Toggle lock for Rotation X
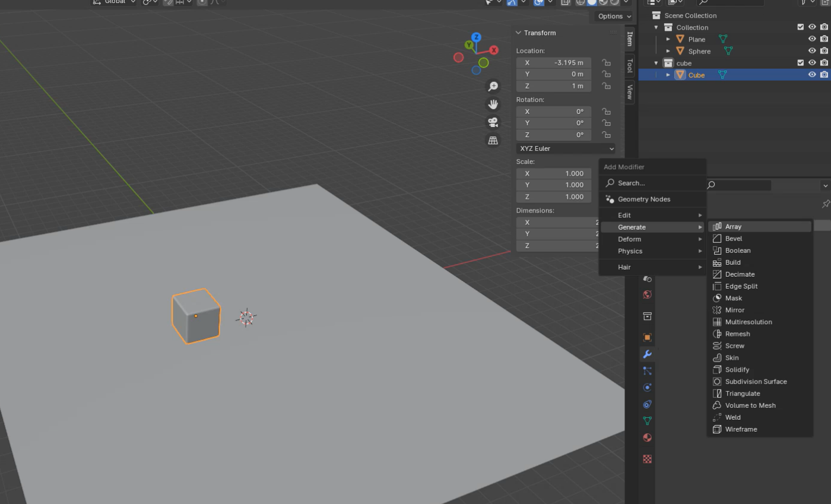831x504 pixels. pos(606,111)
